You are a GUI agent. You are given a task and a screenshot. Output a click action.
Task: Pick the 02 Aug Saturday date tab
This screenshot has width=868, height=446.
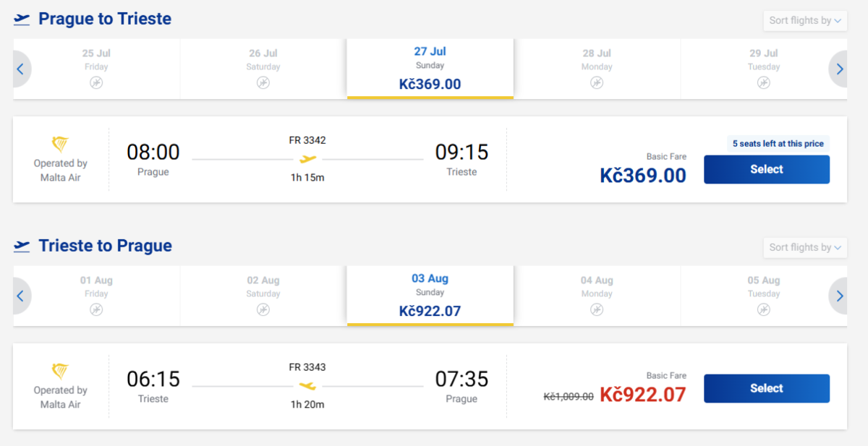(263, 296)
